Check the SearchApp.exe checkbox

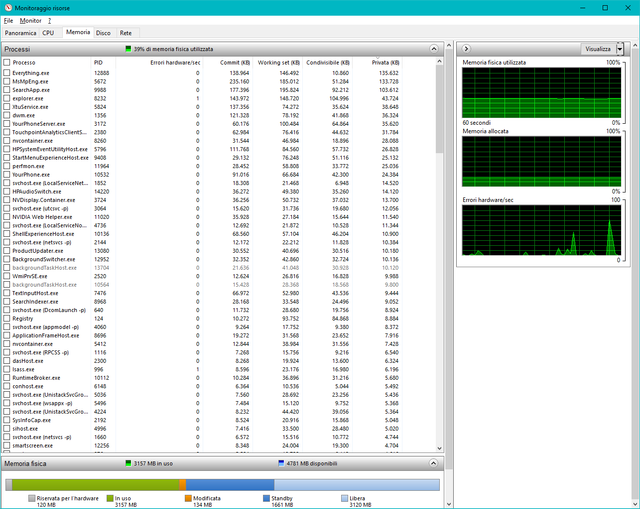click(x=7, y=90)
